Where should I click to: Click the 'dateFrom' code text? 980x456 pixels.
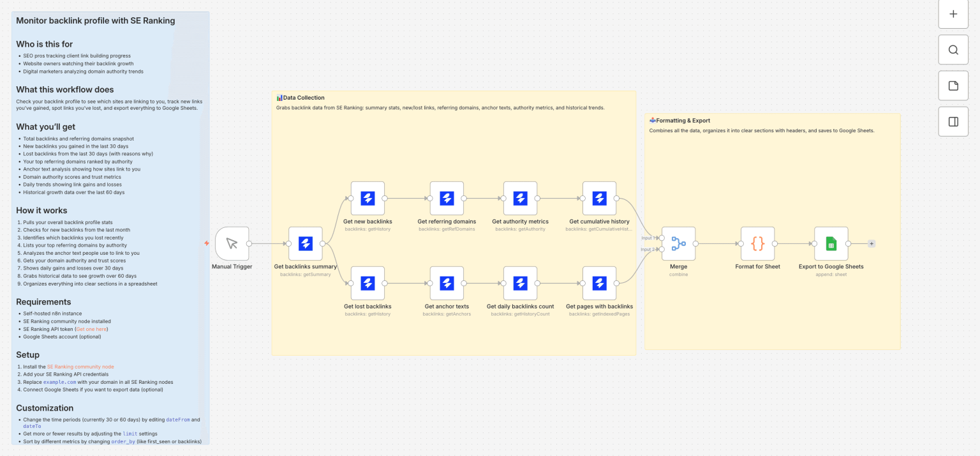[178, 420]
